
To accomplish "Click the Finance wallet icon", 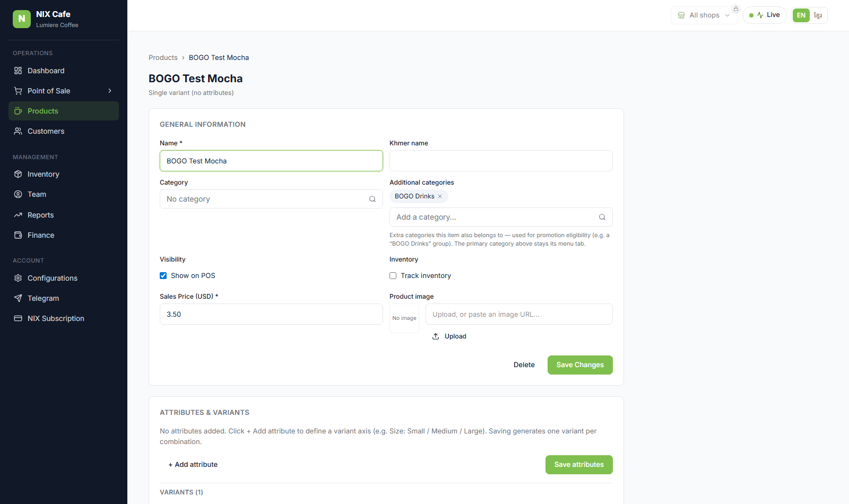I will click(18, 235).
